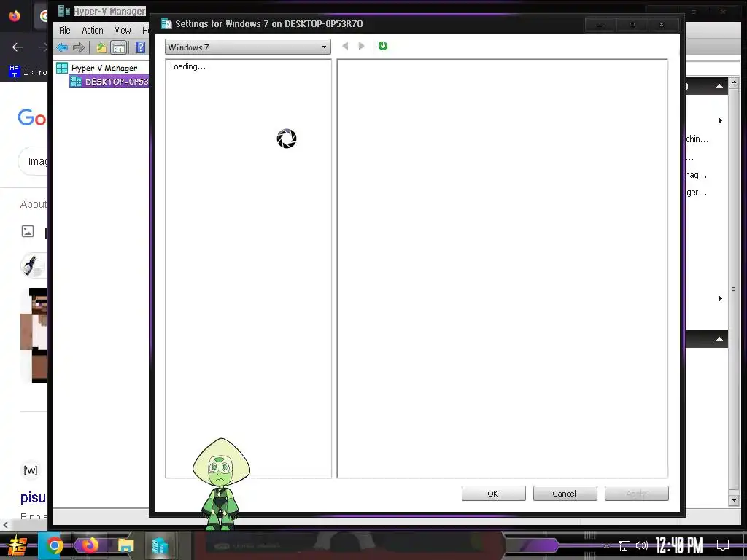This screenshot has height=560, width=747.
Task: Click the greyed-out Apply button
Action: point(636,494)
